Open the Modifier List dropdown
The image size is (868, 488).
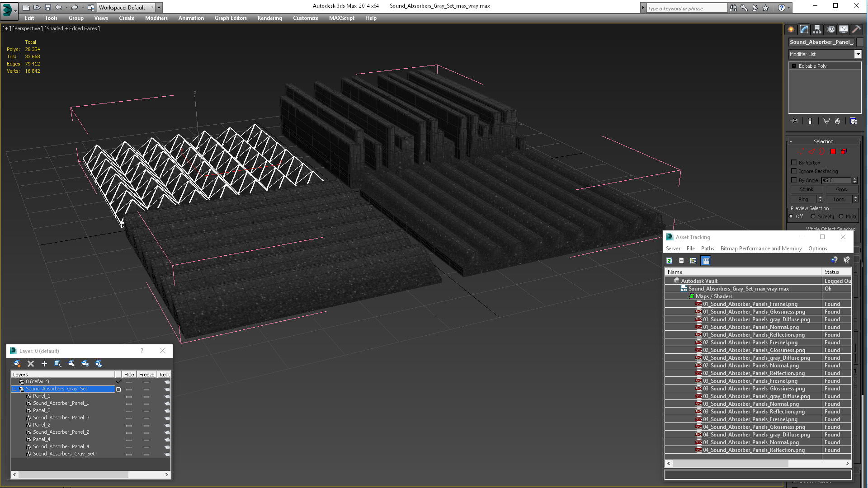(x=858, y=54)
